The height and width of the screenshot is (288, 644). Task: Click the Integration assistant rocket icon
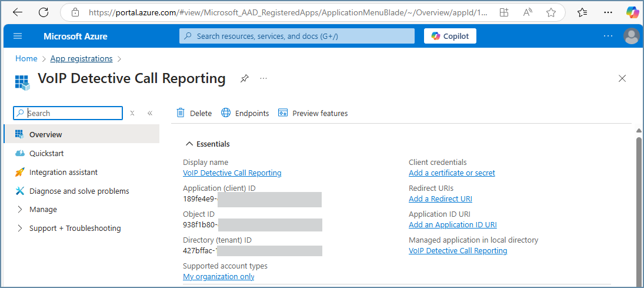[x=20, y=173]
